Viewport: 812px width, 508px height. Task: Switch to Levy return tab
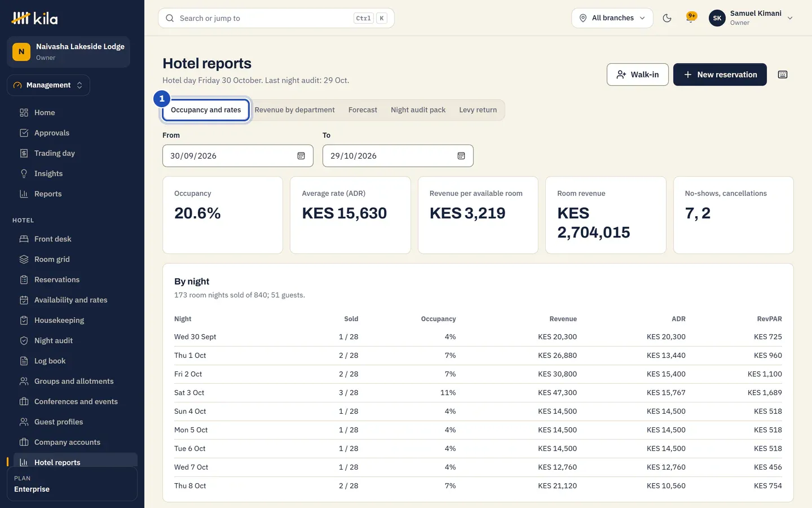pos(478,110)
